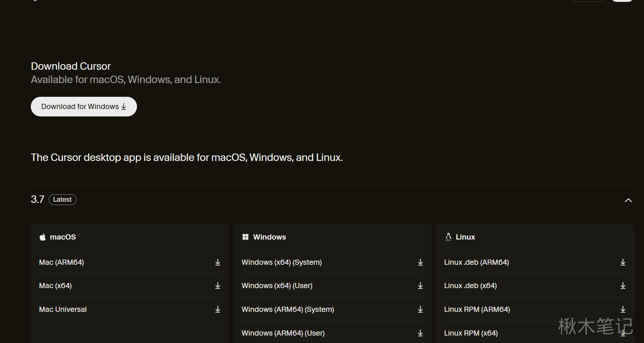This screenshot has width=644, height=343.
Task: Click the download arrow for Mac (ARM64)
Action: [218, 263]
